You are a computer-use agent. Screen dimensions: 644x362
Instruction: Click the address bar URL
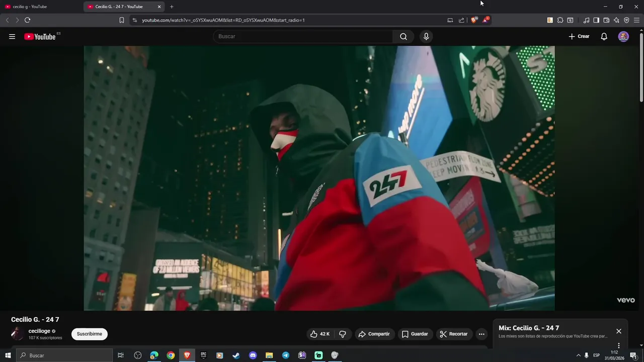[223, 20]
